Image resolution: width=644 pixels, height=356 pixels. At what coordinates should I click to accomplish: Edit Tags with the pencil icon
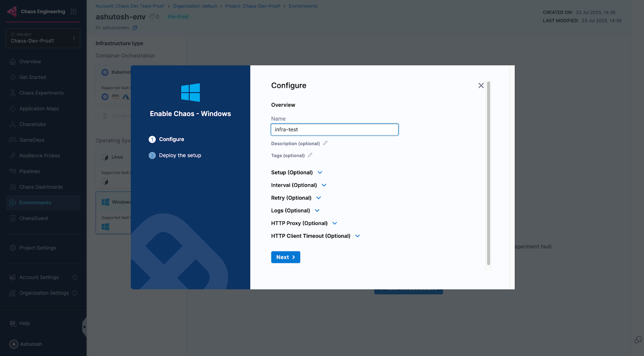pos(310,155)
